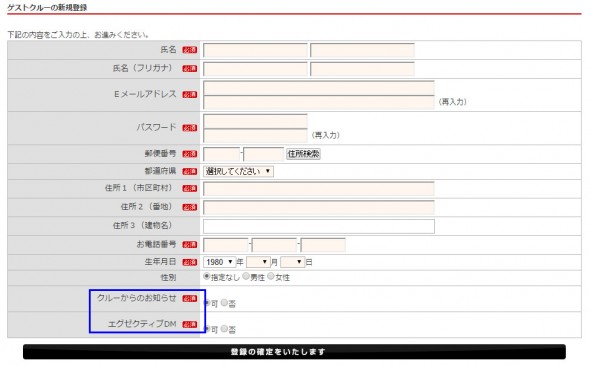590x366 pixels.
Task: Select the 指定なし gender radio button
Action: coord(207,276)
